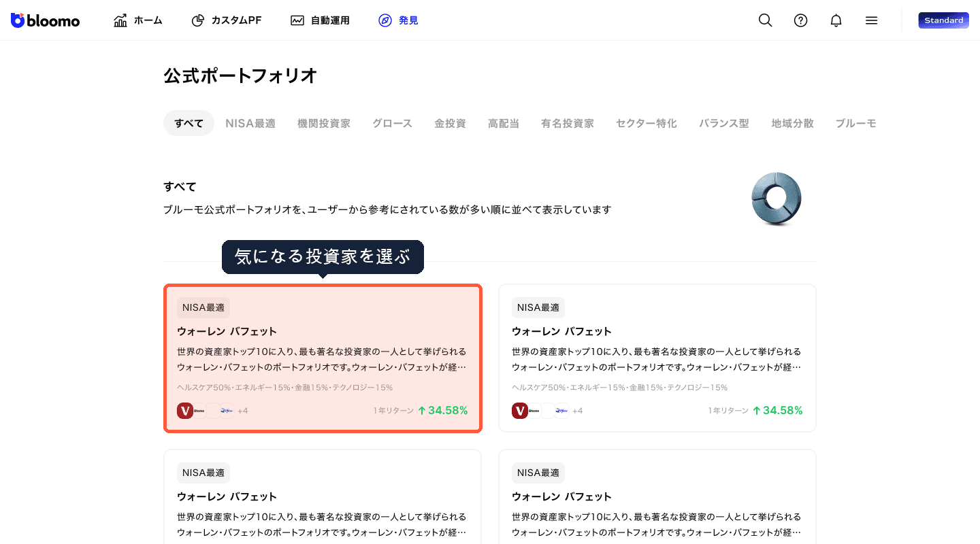Select the グロース category tab
The width and height of the screenshot is (980, 544).
tap(392, 123)
